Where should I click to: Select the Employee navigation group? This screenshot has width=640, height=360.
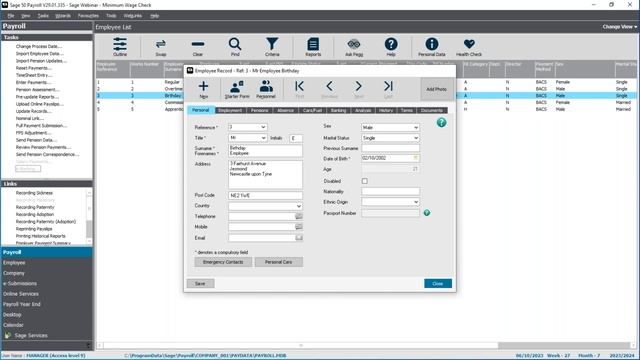pos(47,263)
